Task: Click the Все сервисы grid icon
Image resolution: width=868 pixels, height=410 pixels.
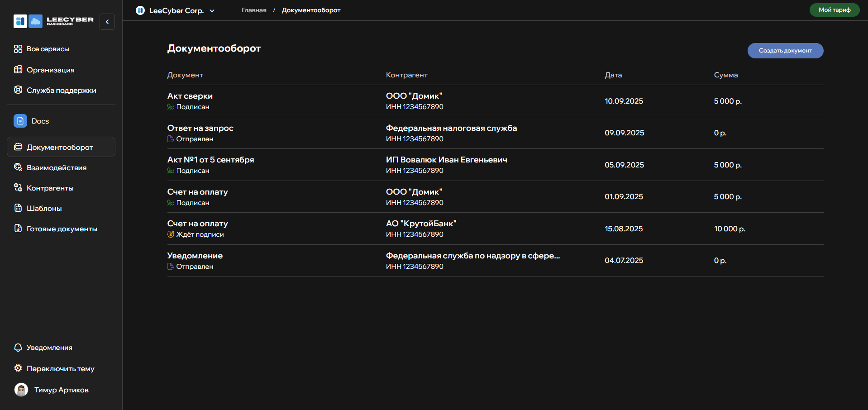Action: pos(18,49)
